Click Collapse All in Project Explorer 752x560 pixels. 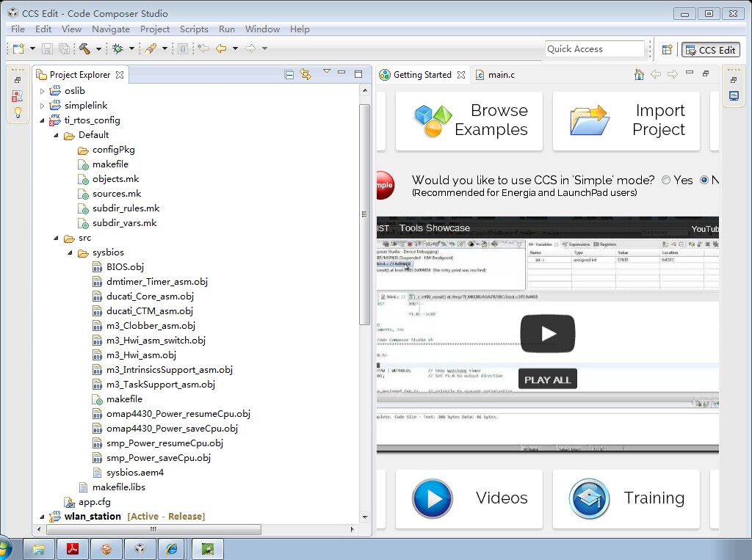[x=289, y=74]
